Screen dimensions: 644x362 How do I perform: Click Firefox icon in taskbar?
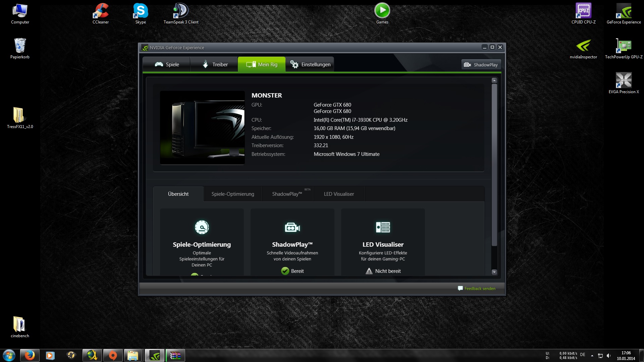point(30,355)
